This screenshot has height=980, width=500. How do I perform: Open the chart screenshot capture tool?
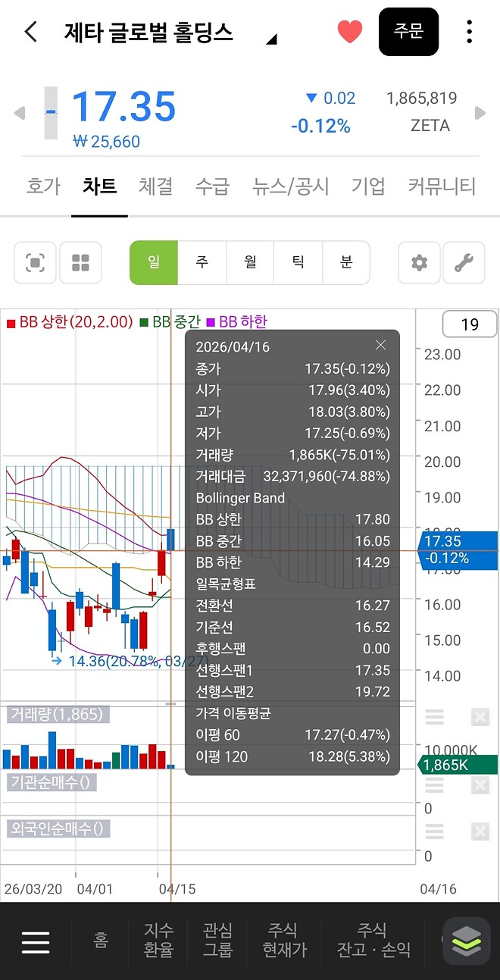(x=34, y=262)
